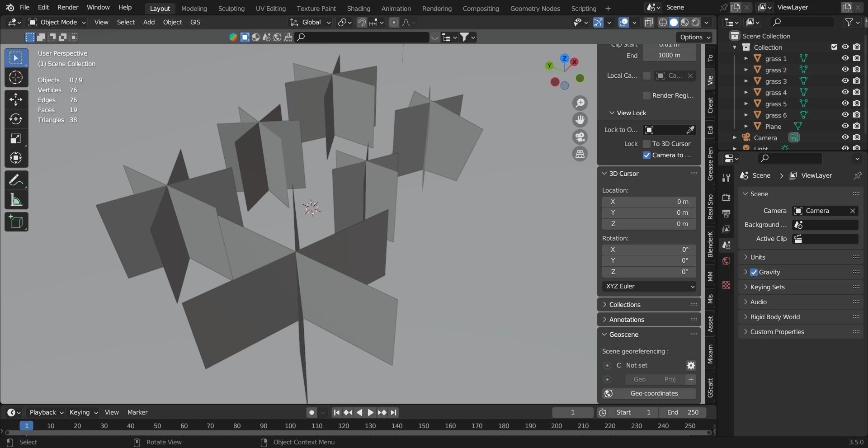Select the Add Cube tool

(16, 222)
